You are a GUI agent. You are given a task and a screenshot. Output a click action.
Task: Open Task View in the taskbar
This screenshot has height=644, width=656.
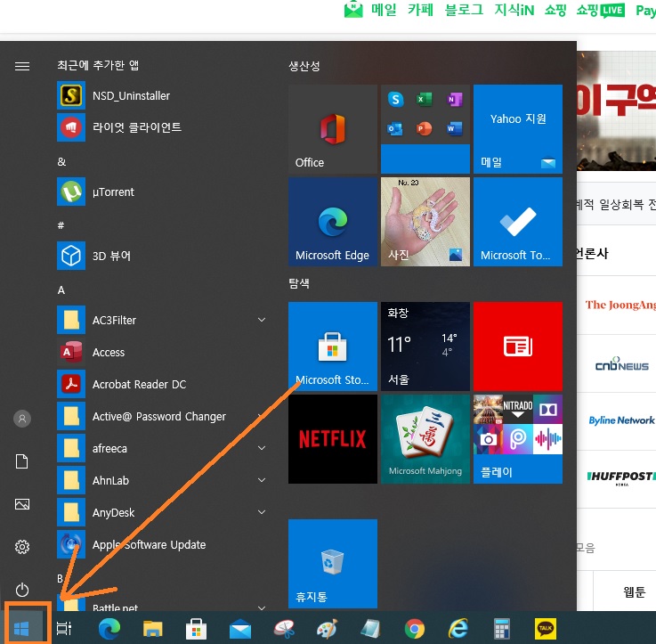point(64,628)
